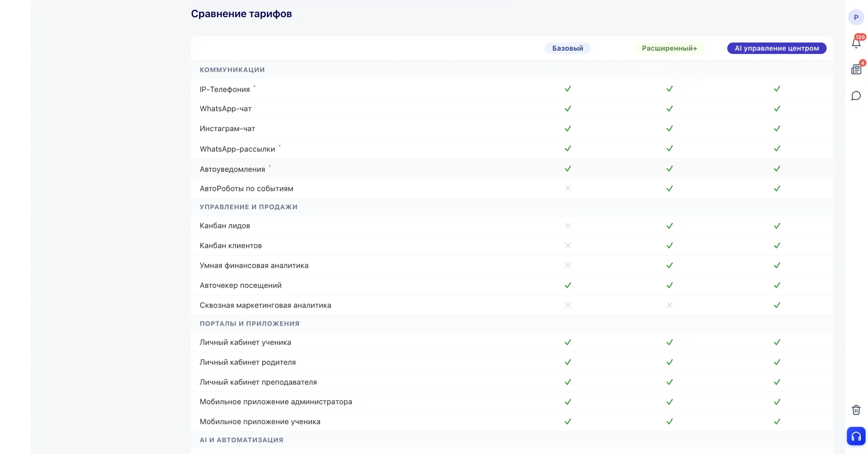Open notifications bell with 120 badge

click(x=856, y=43)
